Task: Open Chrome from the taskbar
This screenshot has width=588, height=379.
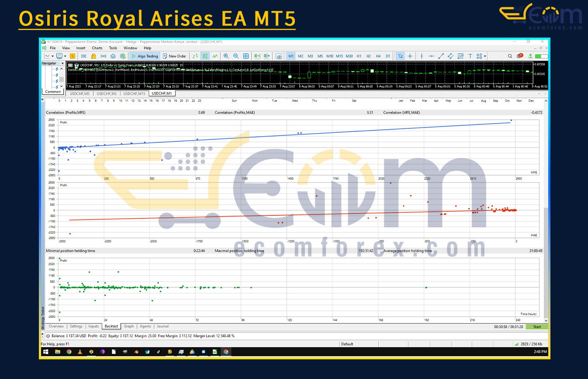Action: pyautogui.click(x=69, y=351)
